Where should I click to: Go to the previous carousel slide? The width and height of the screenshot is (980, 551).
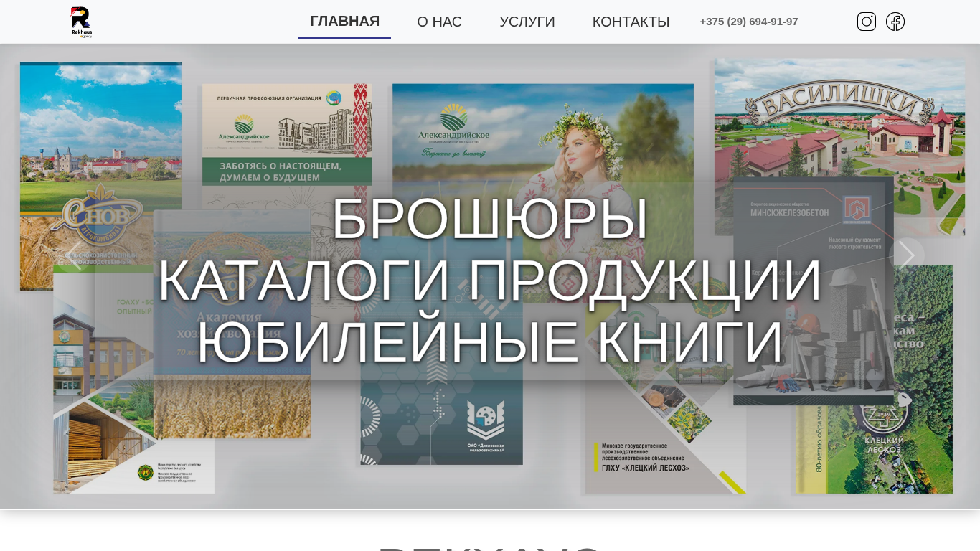point(73,255)
